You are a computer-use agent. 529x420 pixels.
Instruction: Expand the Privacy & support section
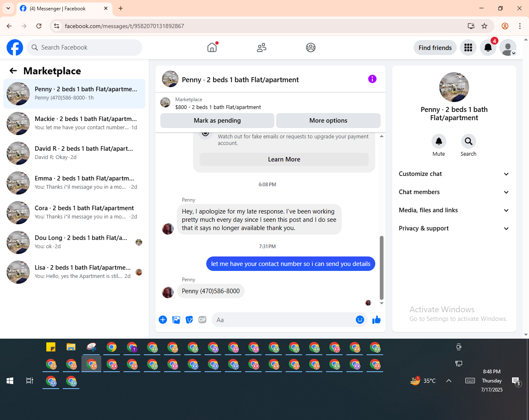[454, 228]
